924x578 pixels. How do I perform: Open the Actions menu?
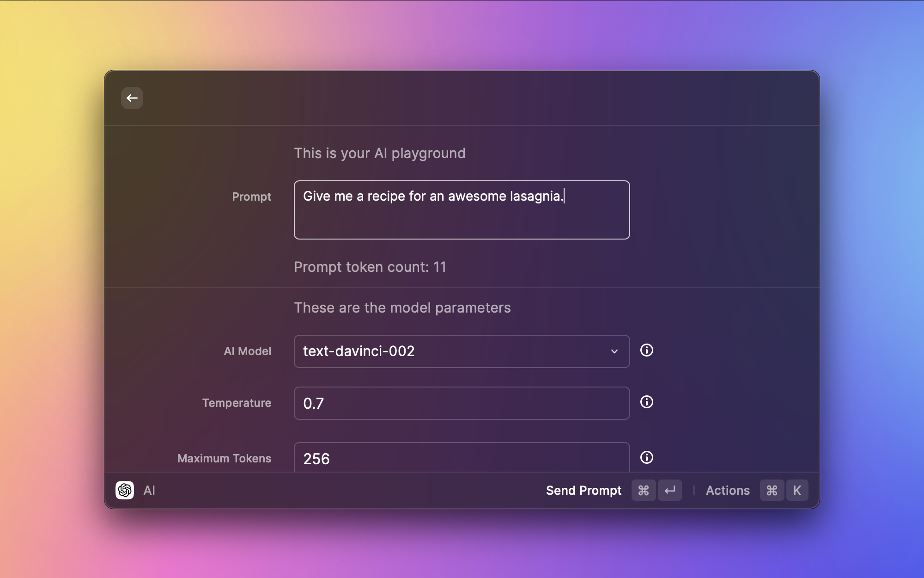728,490
